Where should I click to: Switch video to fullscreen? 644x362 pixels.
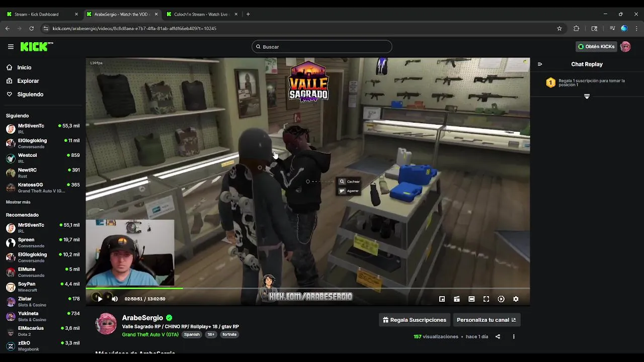[486, 299]
